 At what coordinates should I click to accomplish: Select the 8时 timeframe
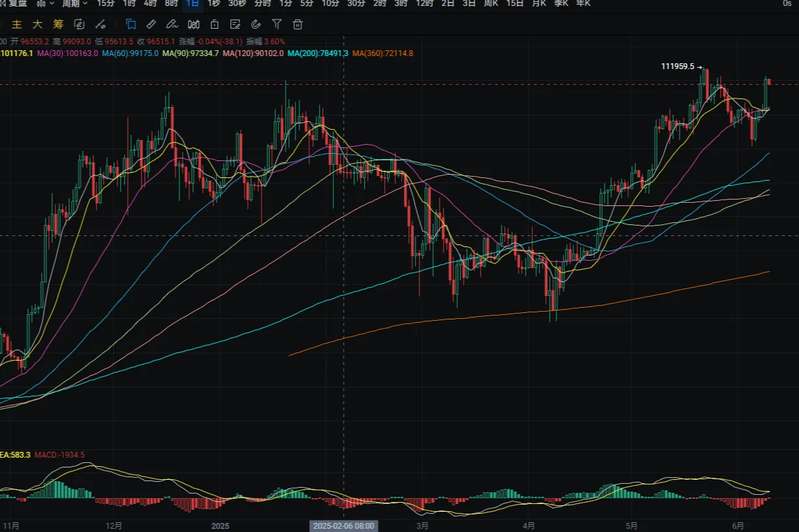coord(171,3)
